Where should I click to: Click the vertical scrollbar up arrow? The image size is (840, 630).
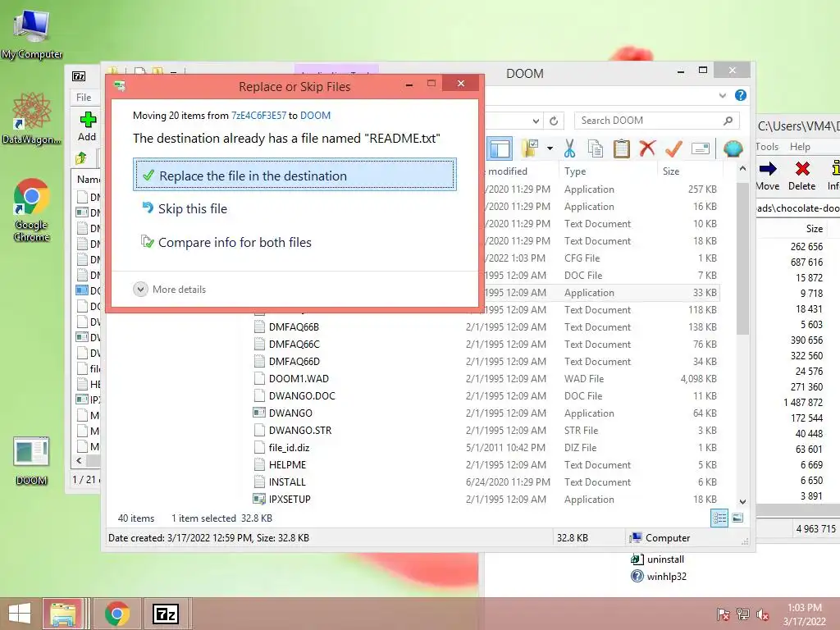[742, 168]
